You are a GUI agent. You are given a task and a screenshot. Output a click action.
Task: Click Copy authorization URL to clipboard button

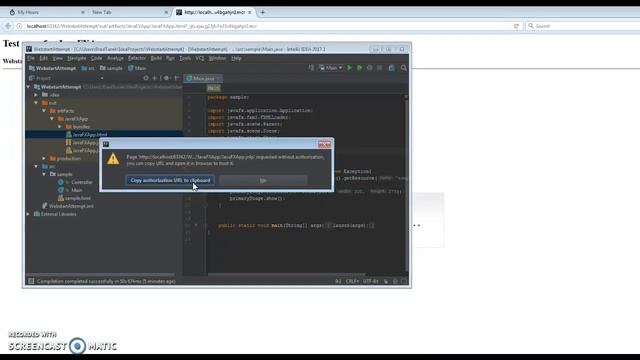pos(170,180)
